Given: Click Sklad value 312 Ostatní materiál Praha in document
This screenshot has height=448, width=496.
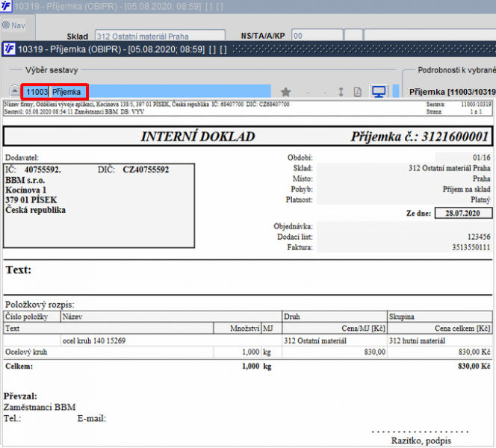Looking at the screenshot, I should pos(449,168).
